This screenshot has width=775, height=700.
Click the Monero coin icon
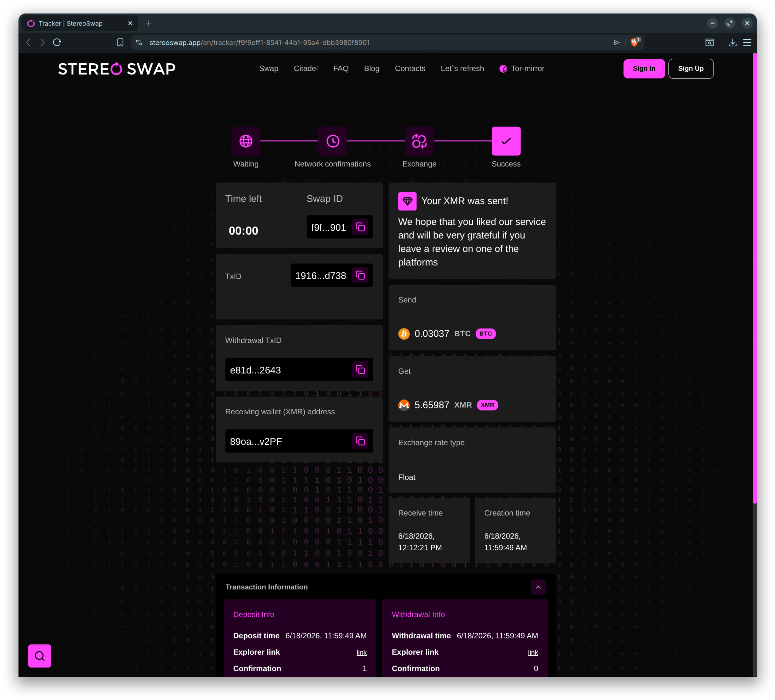point(404,405)
